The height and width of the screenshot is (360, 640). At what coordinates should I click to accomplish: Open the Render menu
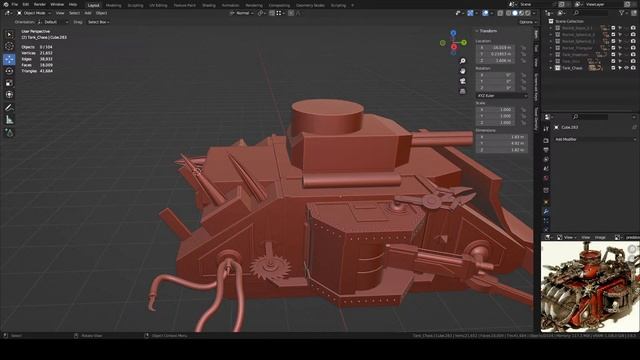(x=40, y=4)
